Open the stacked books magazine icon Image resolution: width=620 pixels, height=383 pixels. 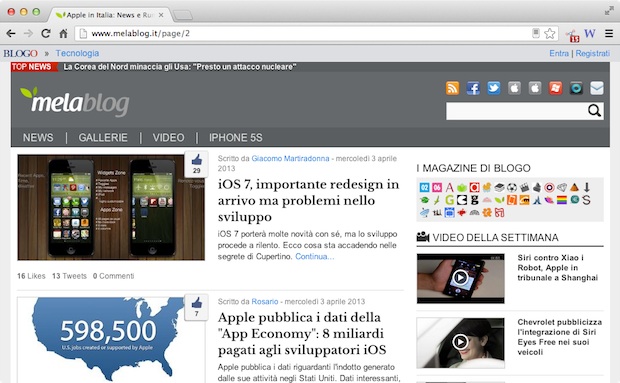click(x=499, y=187)
